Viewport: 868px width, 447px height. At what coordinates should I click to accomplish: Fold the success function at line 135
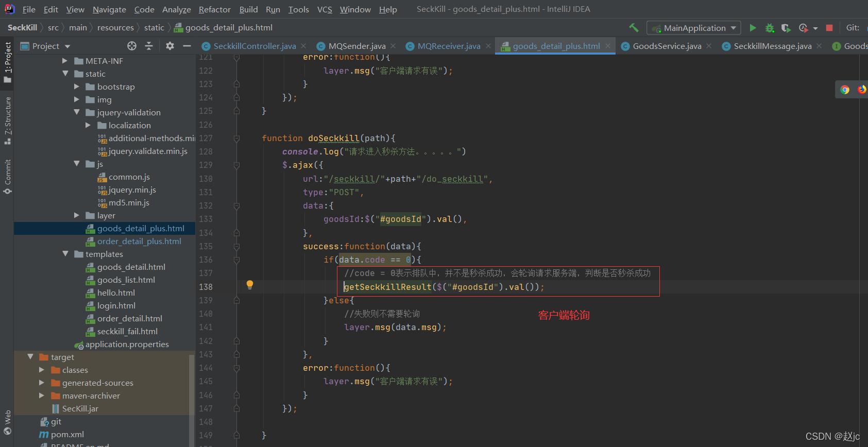pyautogui.click(x=236, y=246)
